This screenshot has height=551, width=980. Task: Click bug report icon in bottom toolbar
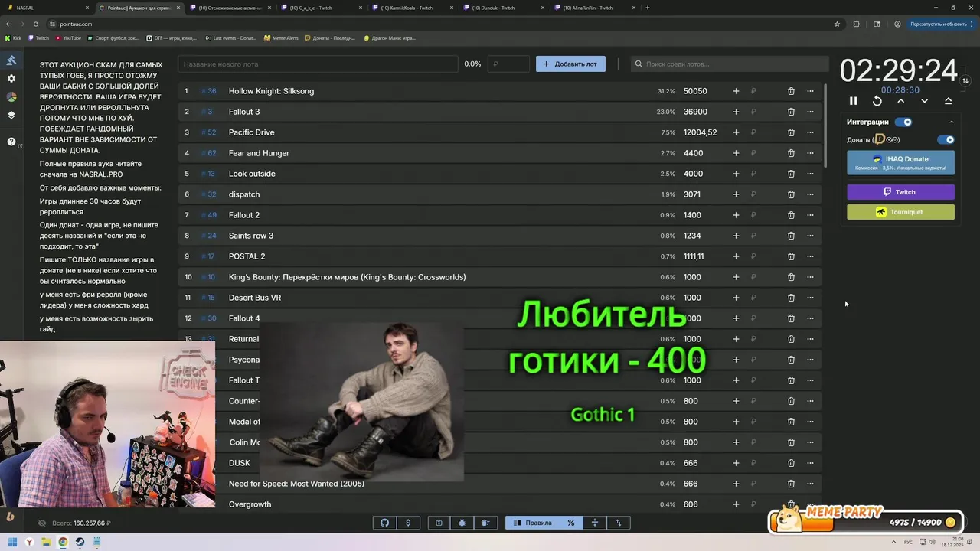tap(462, 523)
